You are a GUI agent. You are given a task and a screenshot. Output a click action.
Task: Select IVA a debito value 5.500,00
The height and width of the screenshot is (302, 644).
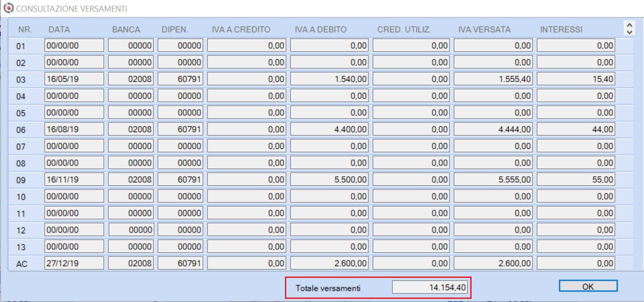(x=330, y=180)
